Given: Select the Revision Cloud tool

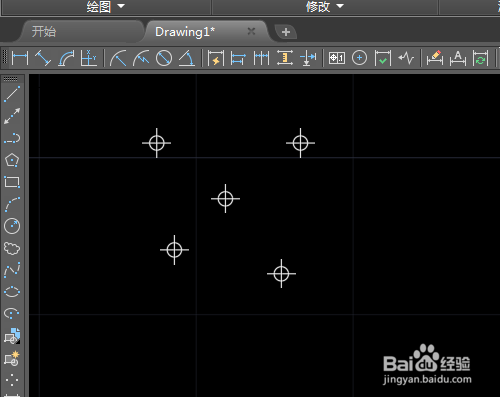Looking at the screenshot, I should tap(12, 248).
